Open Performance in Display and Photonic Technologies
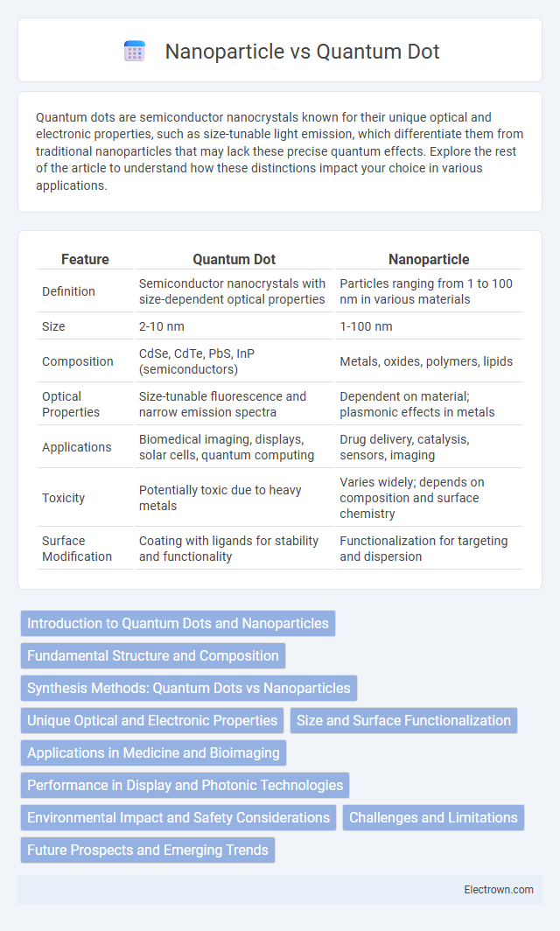The image size is (560, 931). (x=185, y=785)
